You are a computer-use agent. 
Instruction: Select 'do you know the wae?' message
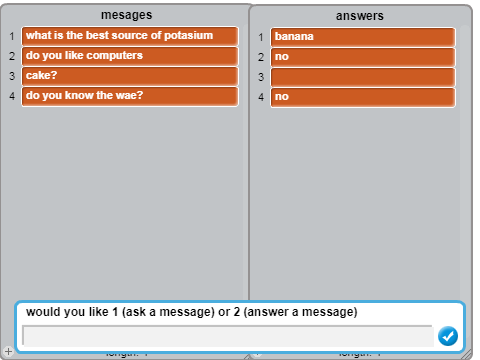(130, 96)
